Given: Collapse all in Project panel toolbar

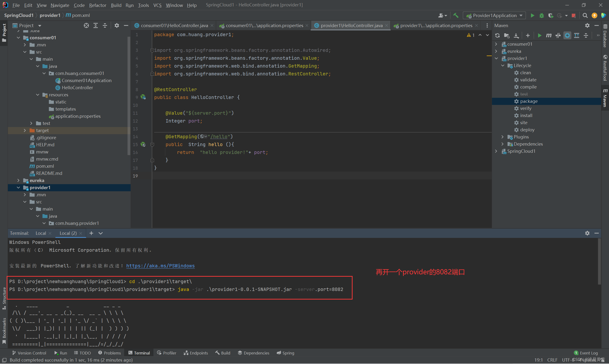Looking at the screenshot, I should pos(105,25).
